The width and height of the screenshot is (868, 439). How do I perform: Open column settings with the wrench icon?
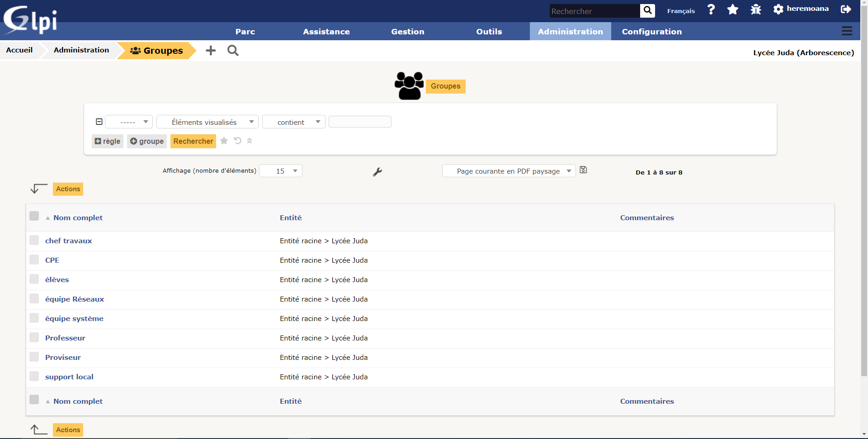377,172
